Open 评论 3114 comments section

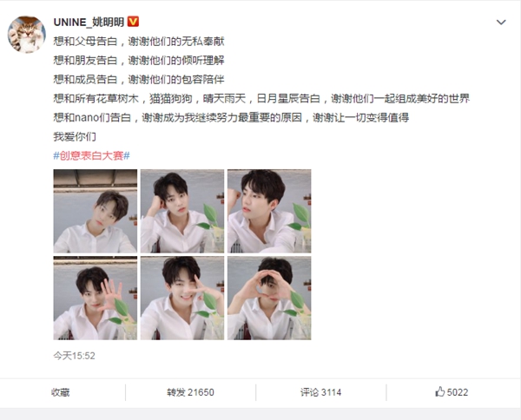pos(321,392)
